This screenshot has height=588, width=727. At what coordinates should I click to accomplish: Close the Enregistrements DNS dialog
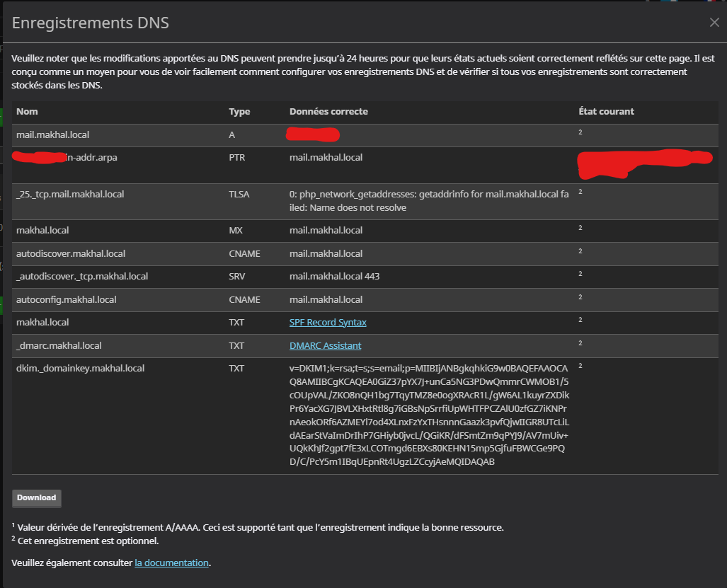[x=714, y=22]
